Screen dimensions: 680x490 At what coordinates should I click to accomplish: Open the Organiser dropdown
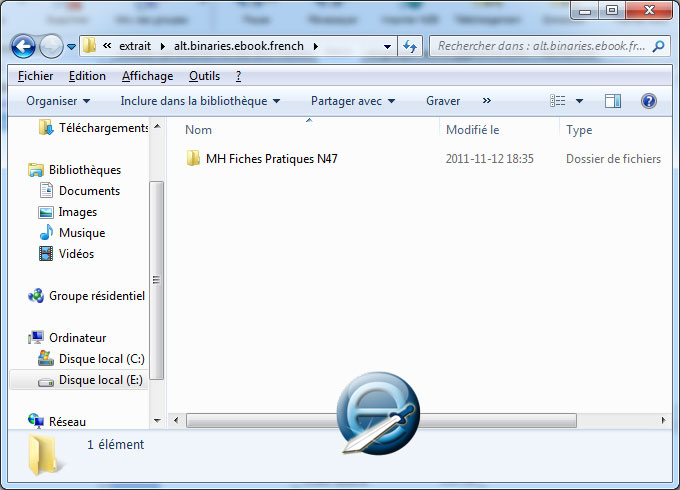(x=58, y=101)
